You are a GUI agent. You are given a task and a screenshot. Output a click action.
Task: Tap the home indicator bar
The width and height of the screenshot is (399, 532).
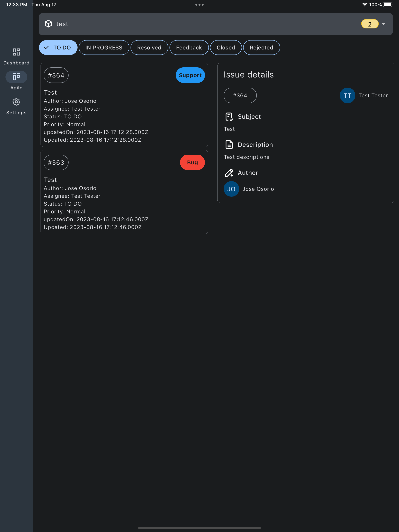(199, 528)
